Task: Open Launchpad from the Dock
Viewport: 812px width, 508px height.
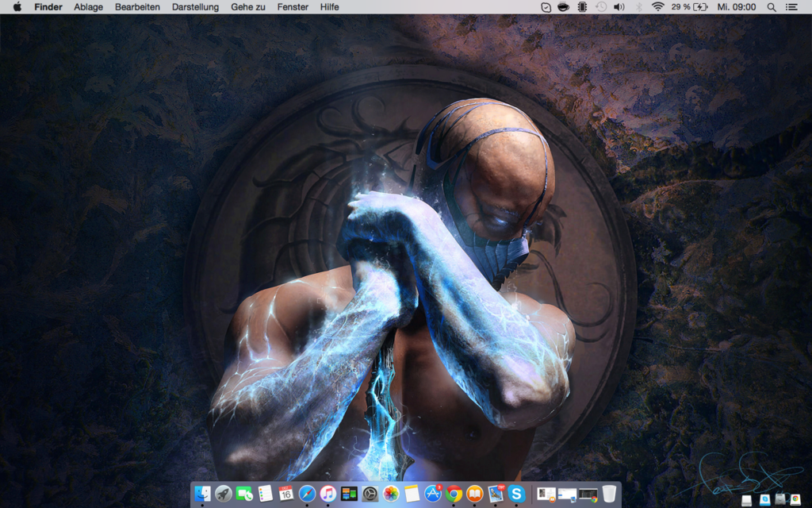Action: [x=224, y=494]
